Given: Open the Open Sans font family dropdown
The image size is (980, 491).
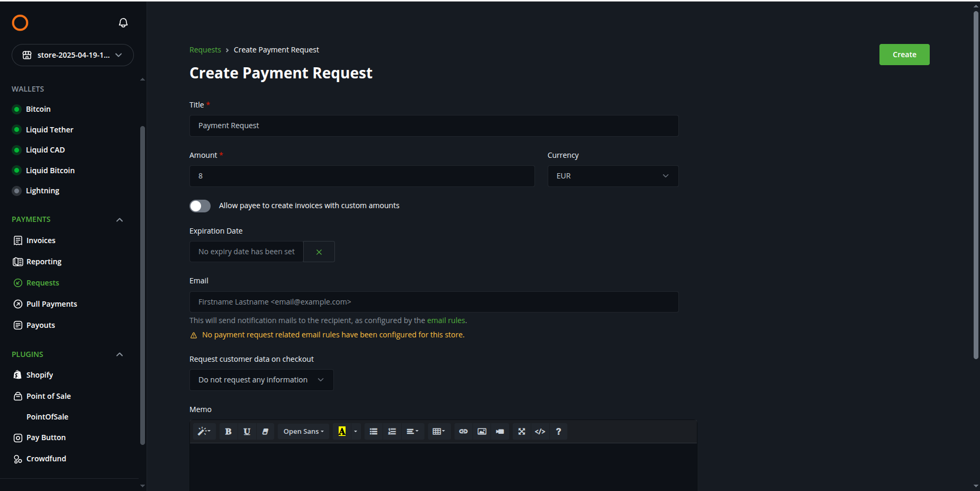Looking at the screenshot, I should coord(303,432).
